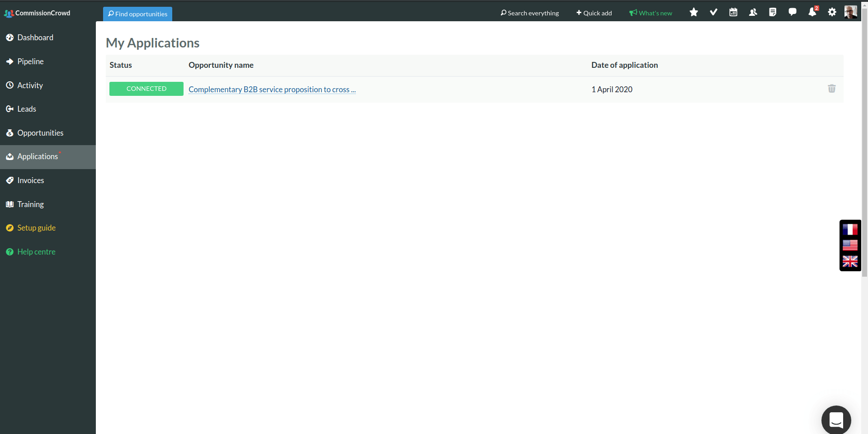Open the user profile avatar menu
Screen dimensions: 868x434
tap(850, 12)
